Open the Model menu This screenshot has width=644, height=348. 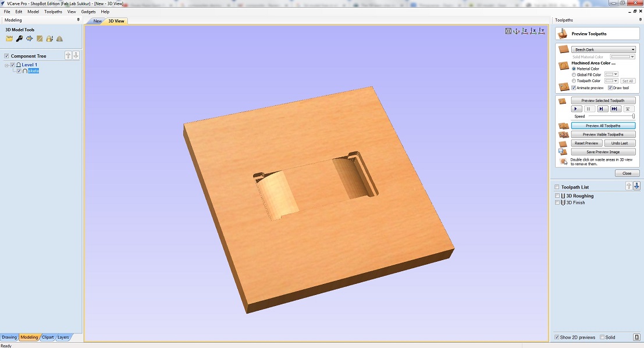(x=33, y=12)
